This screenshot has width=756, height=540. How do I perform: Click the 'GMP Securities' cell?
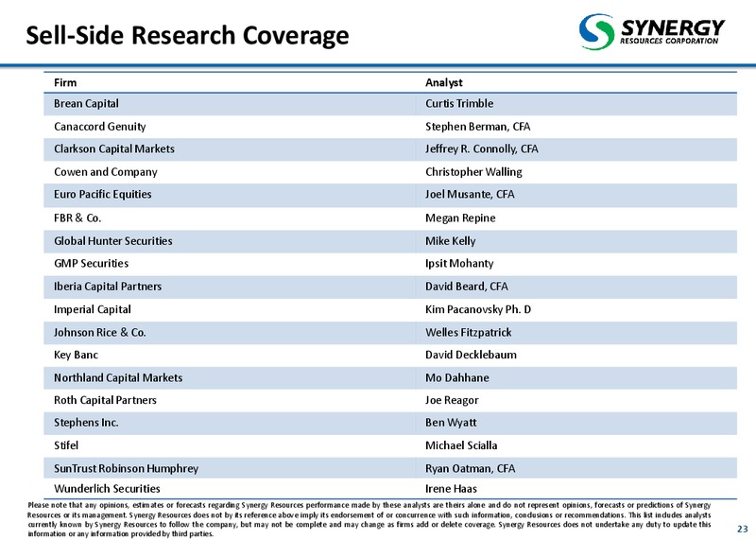tap(91, 264)
